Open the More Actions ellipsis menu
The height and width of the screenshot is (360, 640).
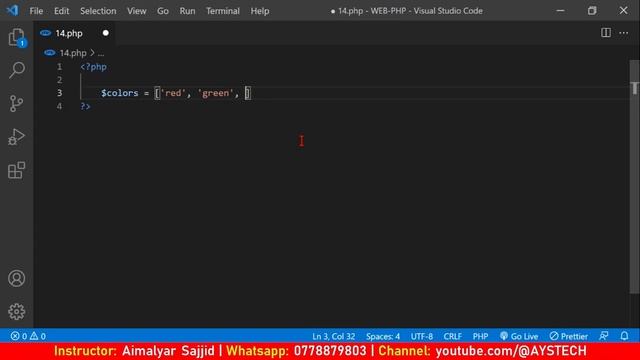624,33
